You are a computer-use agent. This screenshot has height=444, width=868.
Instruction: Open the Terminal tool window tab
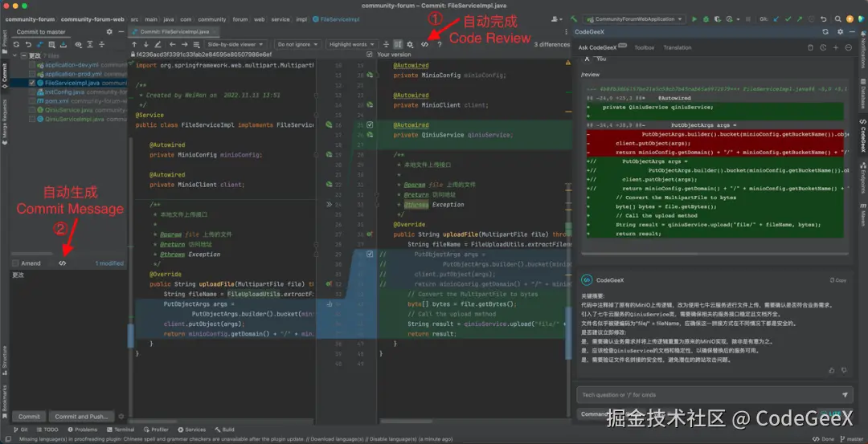pos(120,430)
